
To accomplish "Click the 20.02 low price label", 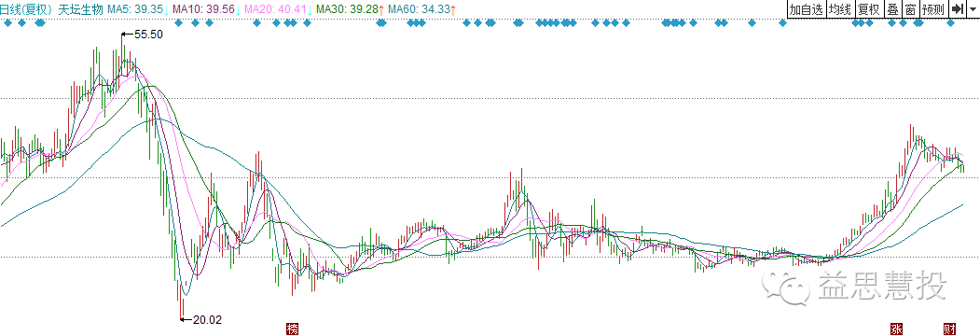I will pyautogui.click(x=208, y=320).
